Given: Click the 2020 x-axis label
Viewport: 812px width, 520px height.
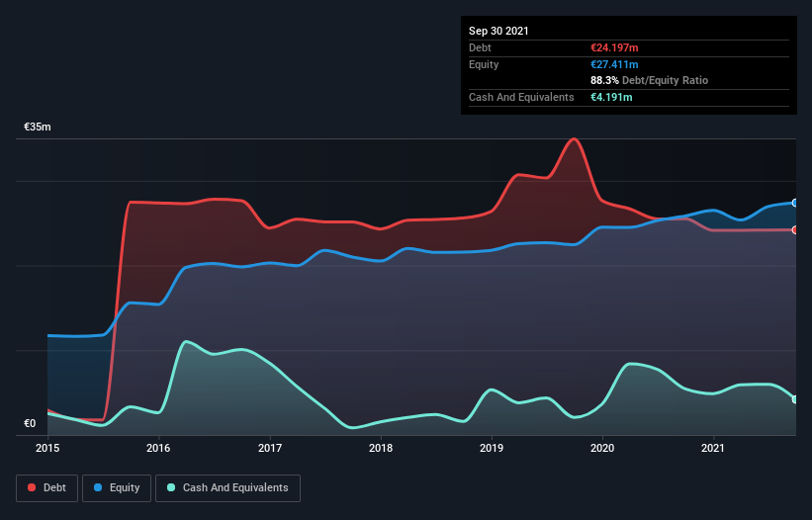Looking at the screenshot, I should (x=602, y=448).
